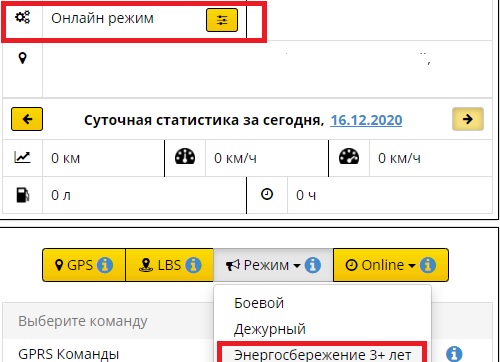Show info for the Online command
This screenshot has width=500, height=362.
point(428,265)
